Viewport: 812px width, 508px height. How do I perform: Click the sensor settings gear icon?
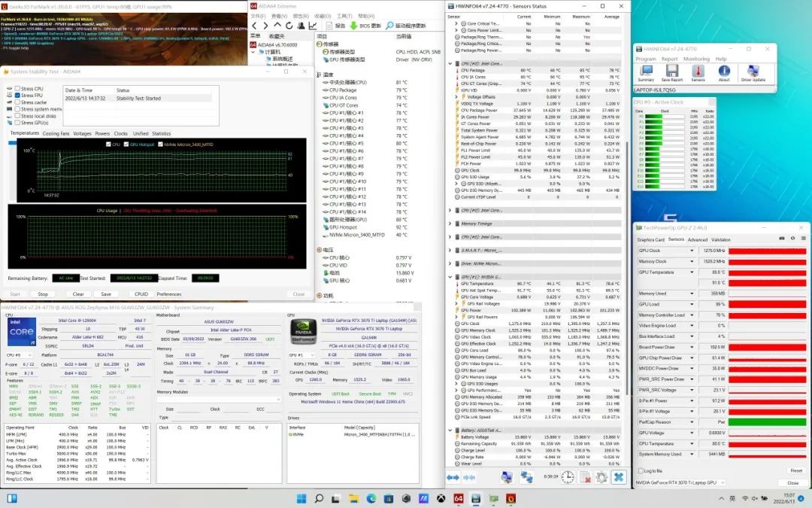pyautogui.click(x=601, y=477)
